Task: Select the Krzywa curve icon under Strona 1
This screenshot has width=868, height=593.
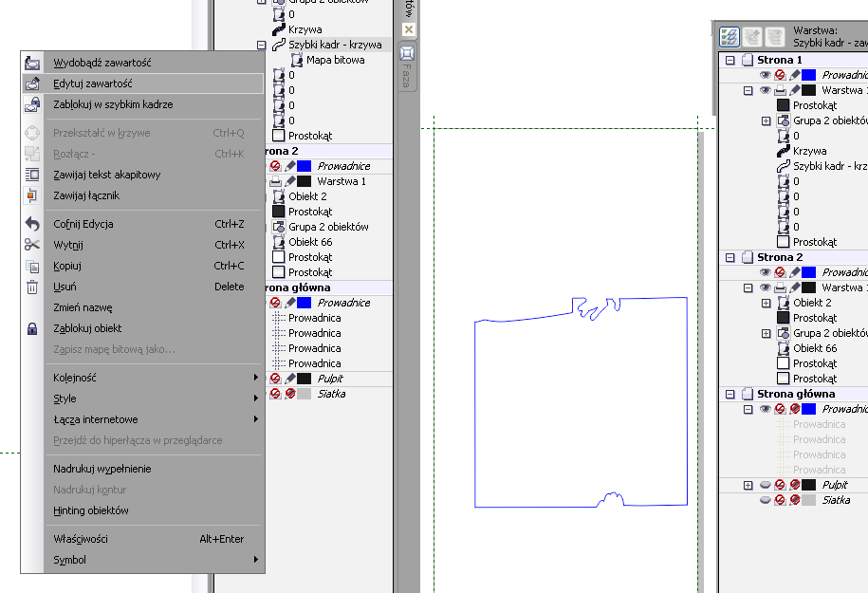Action: click(x=783, y=151)
